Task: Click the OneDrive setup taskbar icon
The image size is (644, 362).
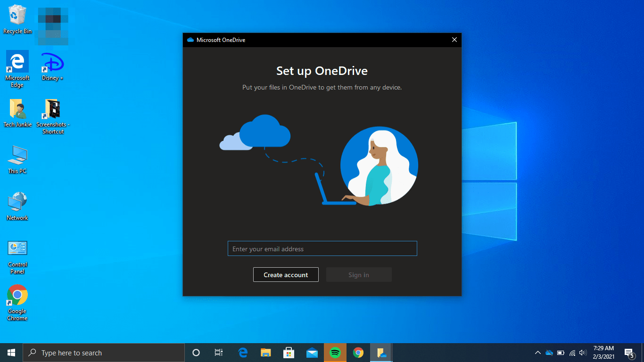Action: pyautogui.click(x=381, y=353)
